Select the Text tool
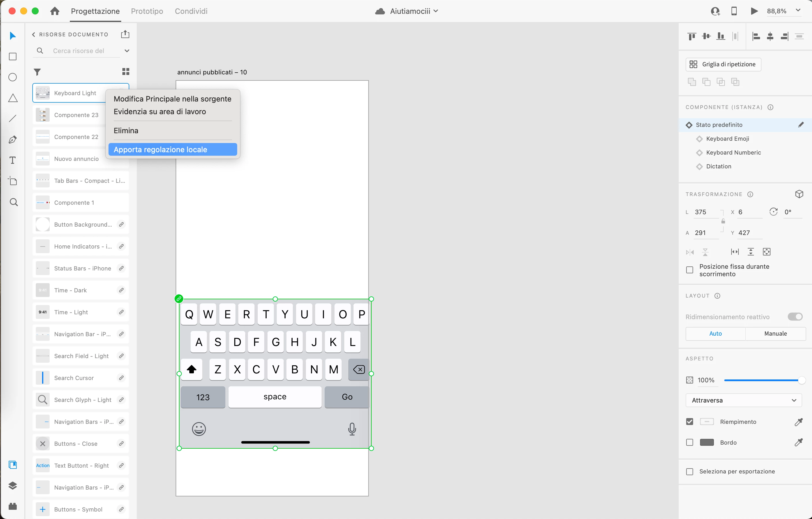 click(13, 160)
